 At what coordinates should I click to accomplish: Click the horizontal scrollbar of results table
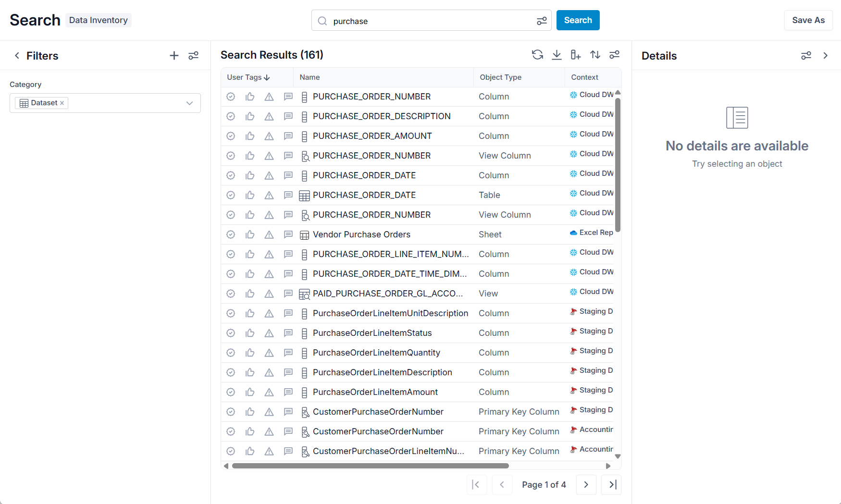click(x=370, y=466)
